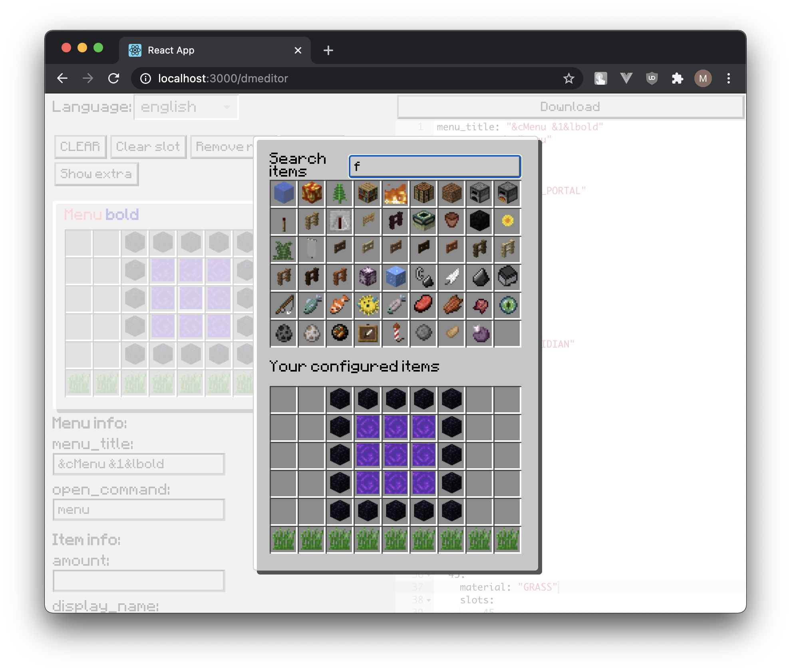Image resolution: width=791 pixels, height=672 pixels.
Task: Select the eye of ender item
Action: (507, 305)
